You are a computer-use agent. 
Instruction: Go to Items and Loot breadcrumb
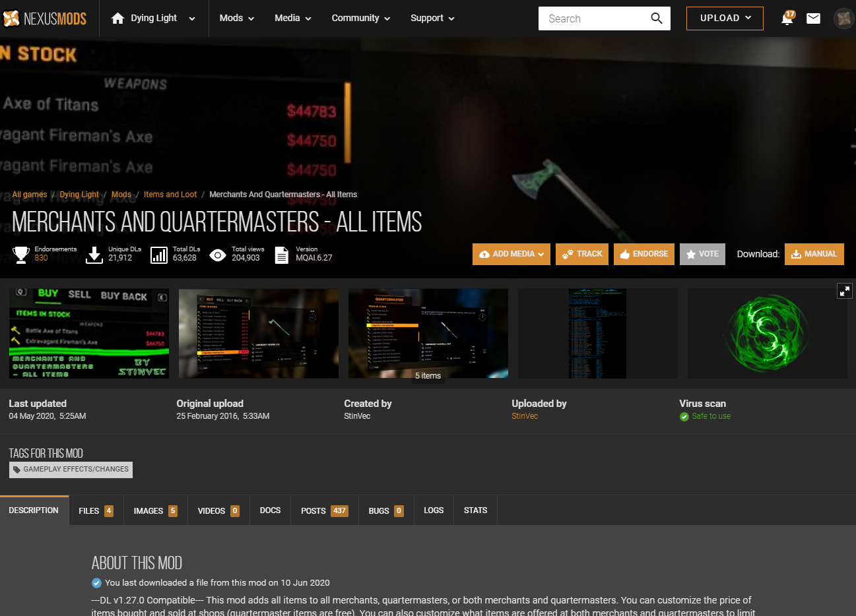170,195
